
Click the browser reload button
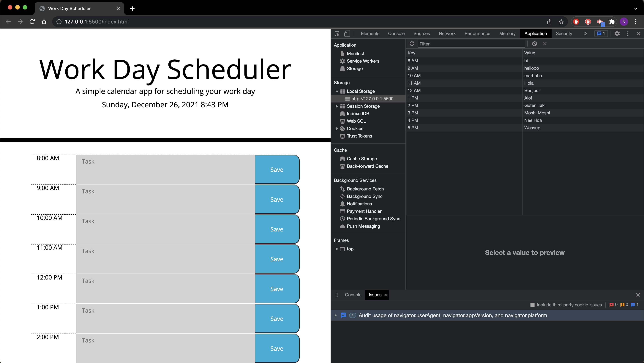coord(32,22)
